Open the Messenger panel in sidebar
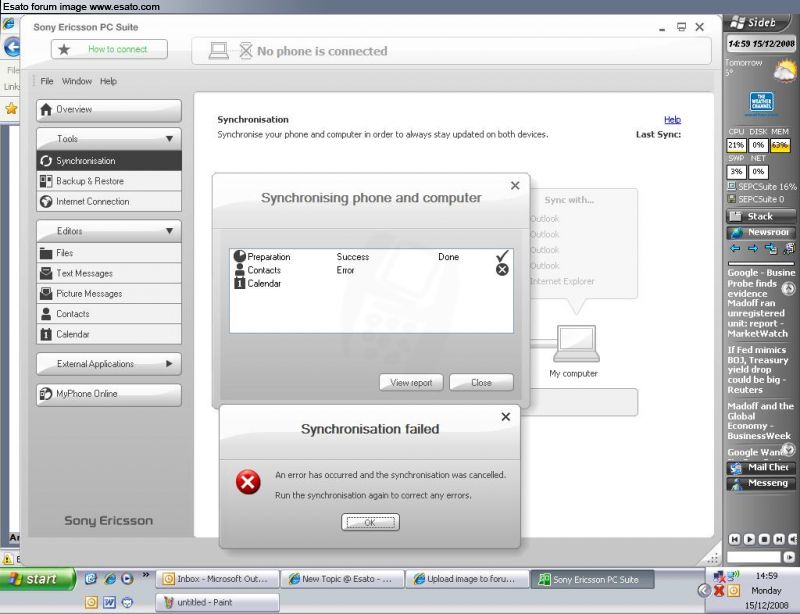 [761, 483]
